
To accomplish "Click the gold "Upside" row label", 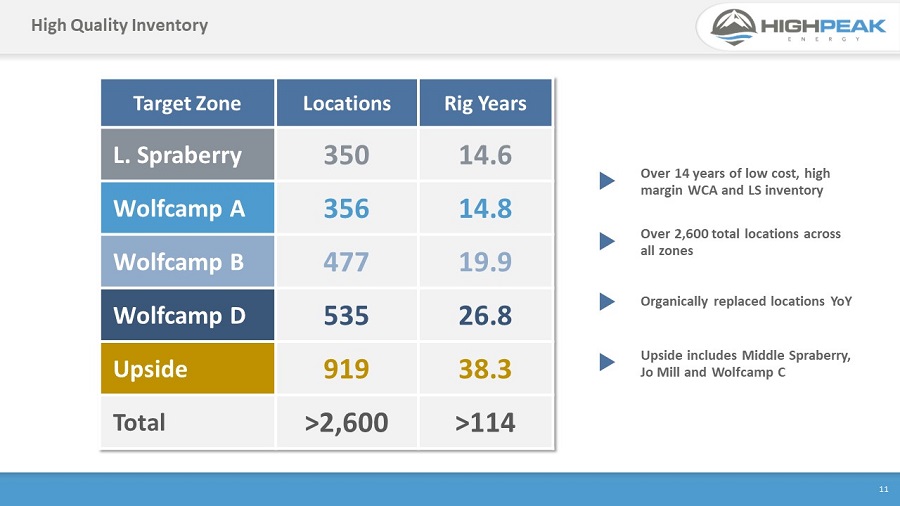I will pyautogui.click(x=187, y=369).
